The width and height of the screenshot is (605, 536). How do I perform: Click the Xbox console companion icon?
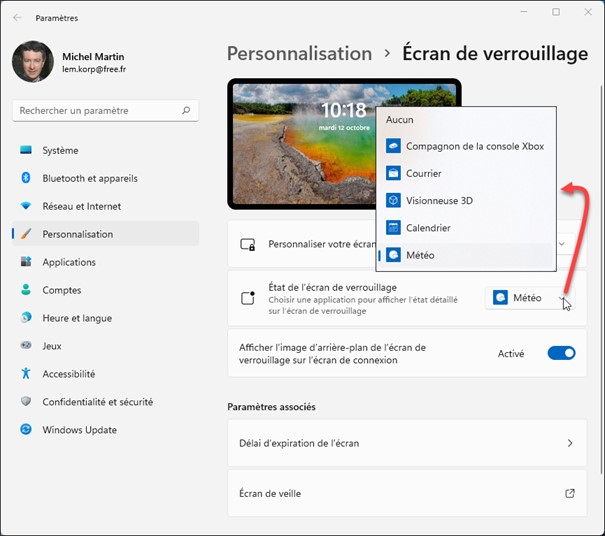point(393,146)
